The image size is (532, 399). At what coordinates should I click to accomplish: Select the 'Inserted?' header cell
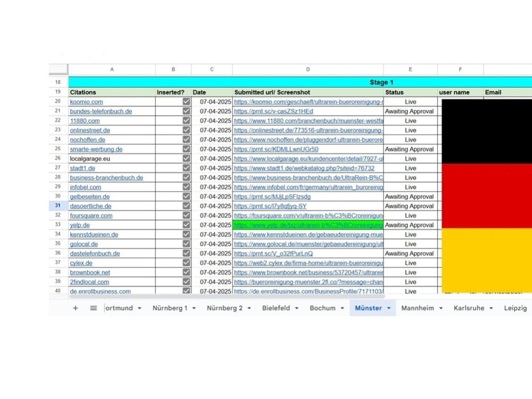click(173, 92)
